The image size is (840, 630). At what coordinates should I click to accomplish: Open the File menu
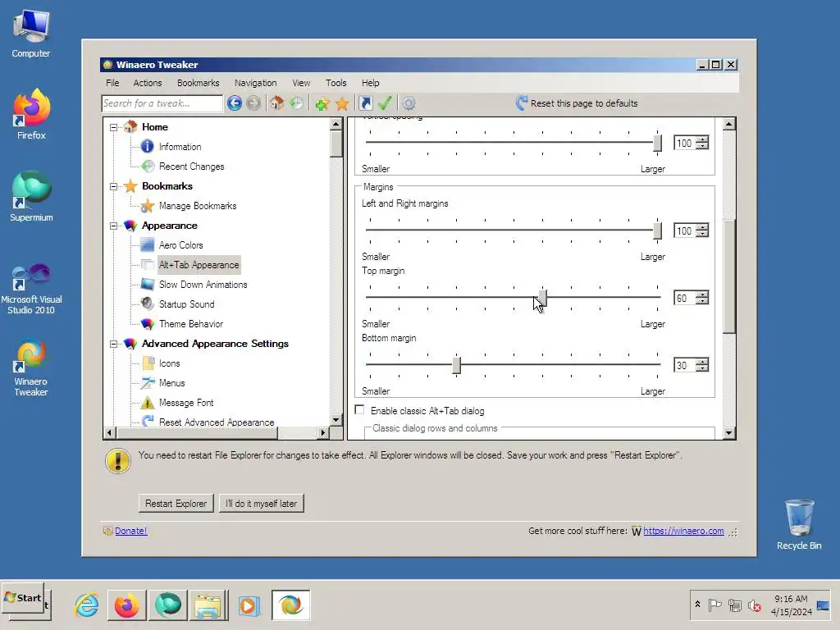tap(112, 83)
